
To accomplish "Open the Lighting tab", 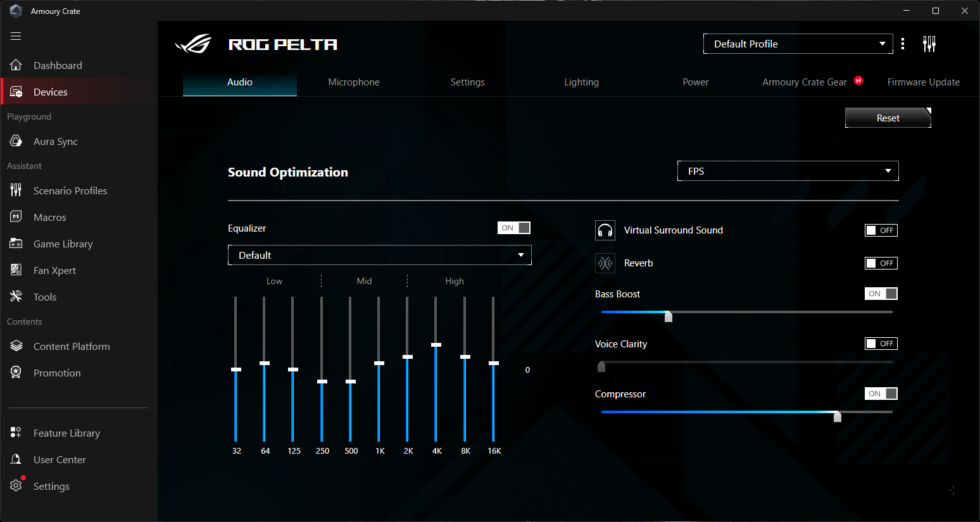I will coord(581,82).
